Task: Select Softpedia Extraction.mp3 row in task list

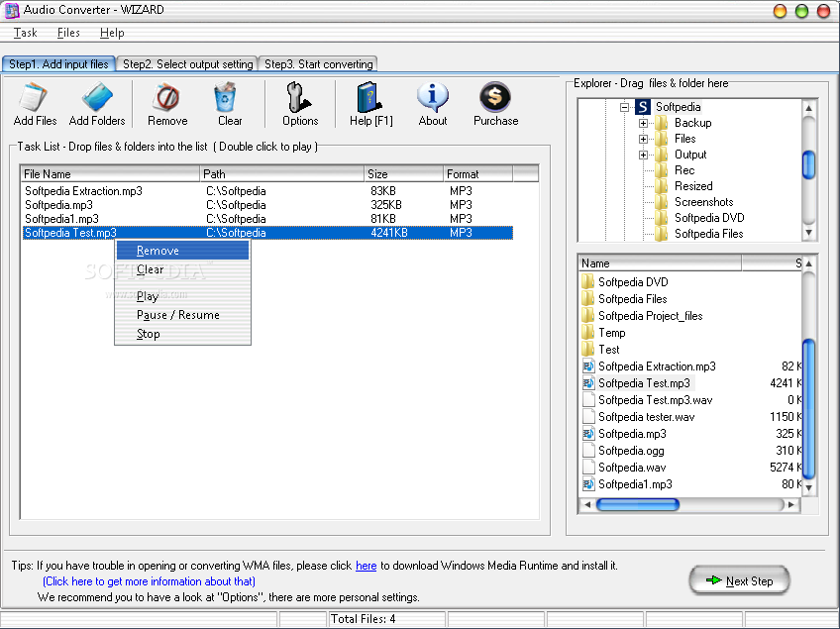Action: [x=267, y=191]
